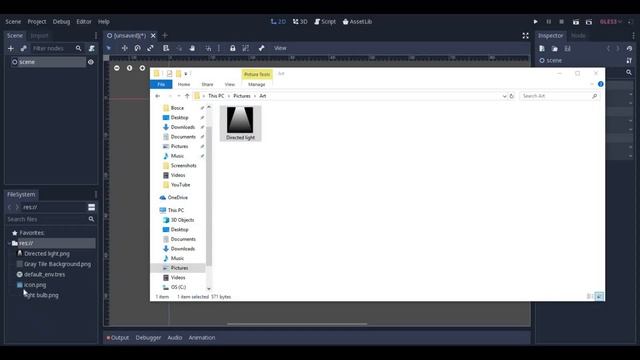640x360 pixels.
Task: Play the current scene clapper icon
Action: point(576,22)
